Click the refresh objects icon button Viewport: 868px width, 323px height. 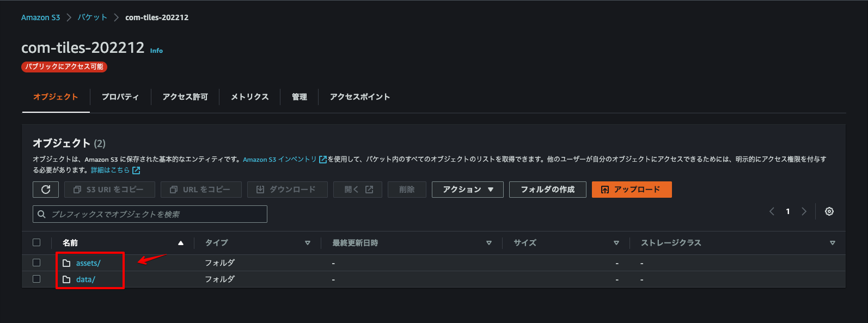pyautogui.click(x=46, y=190)
